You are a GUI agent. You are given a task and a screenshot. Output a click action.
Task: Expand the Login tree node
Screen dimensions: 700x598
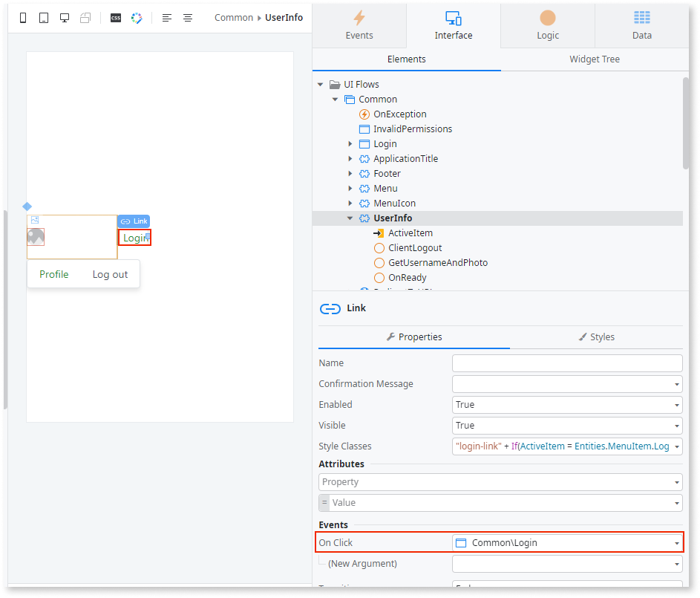(350, 143)
